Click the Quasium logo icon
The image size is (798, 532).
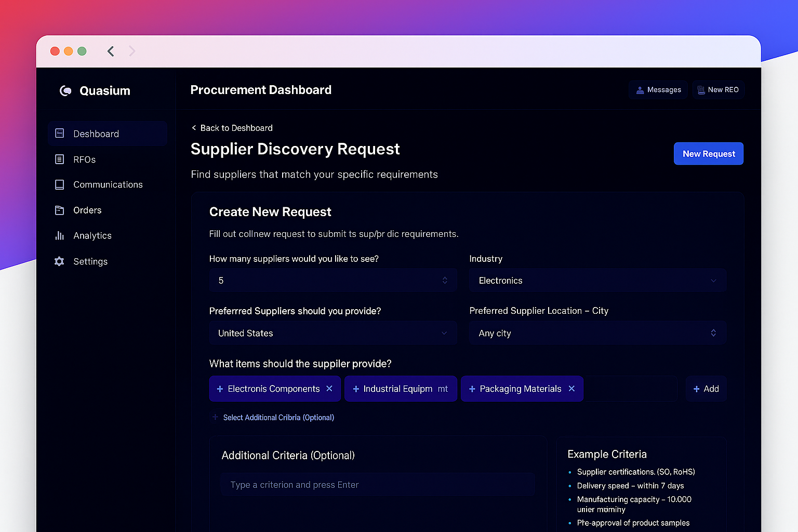click(x=65, y=91)
